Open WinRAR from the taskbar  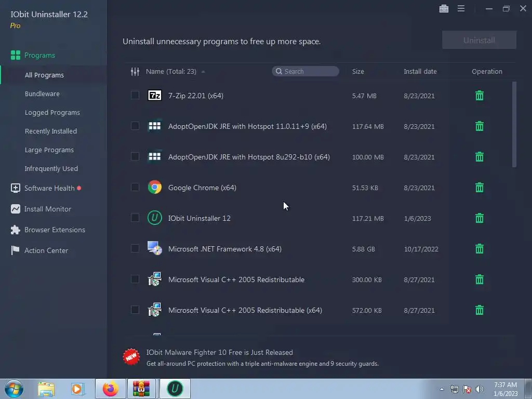(141, 389)
